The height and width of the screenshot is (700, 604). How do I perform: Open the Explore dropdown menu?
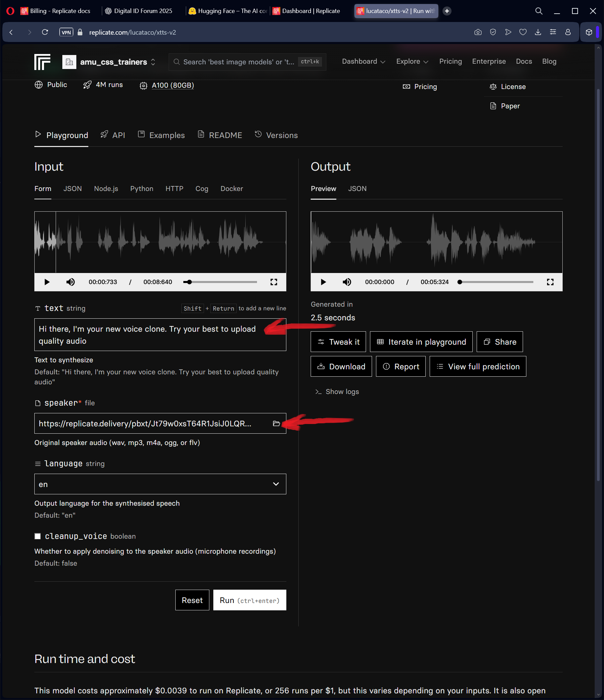point(412,61)
